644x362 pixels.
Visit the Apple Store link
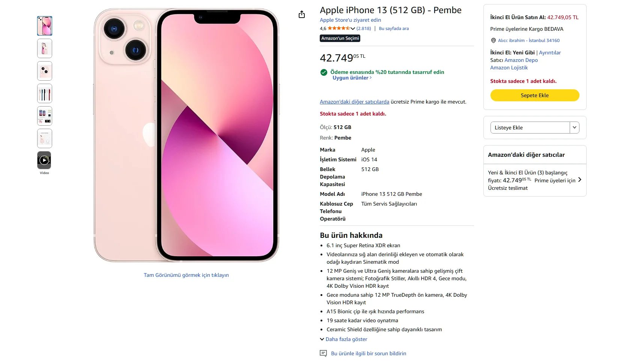[350, 20]
